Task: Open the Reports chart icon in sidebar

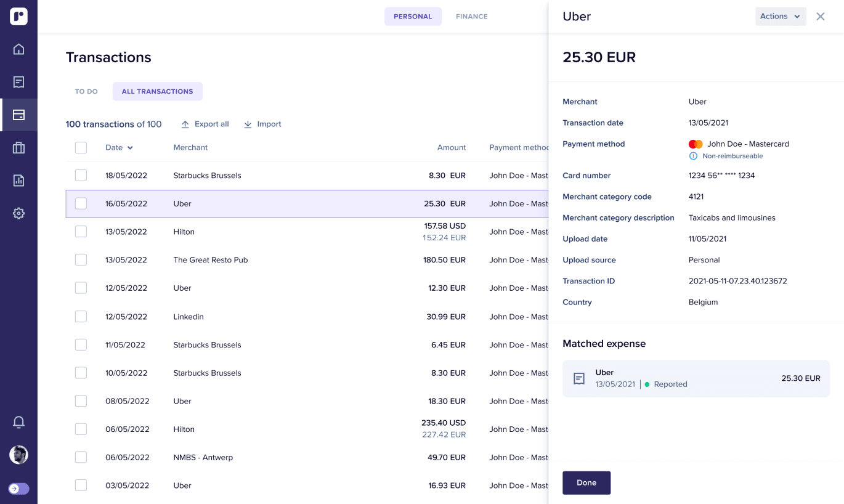Action: [18, 181]
